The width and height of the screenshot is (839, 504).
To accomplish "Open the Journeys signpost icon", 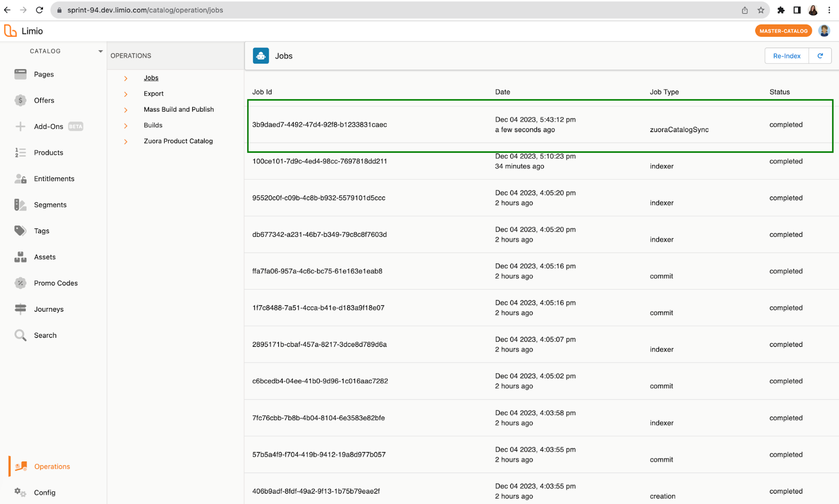I will pyautogui.click(x=20, y=309).
